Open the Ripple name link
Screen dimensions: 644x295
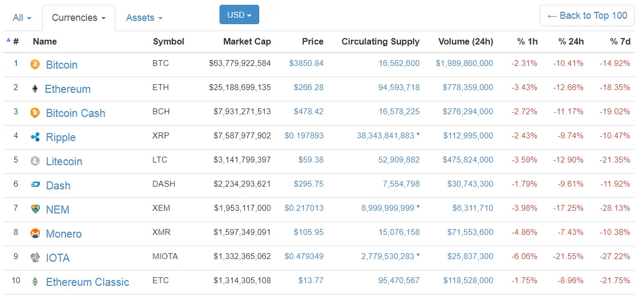(x=61, y=137)
